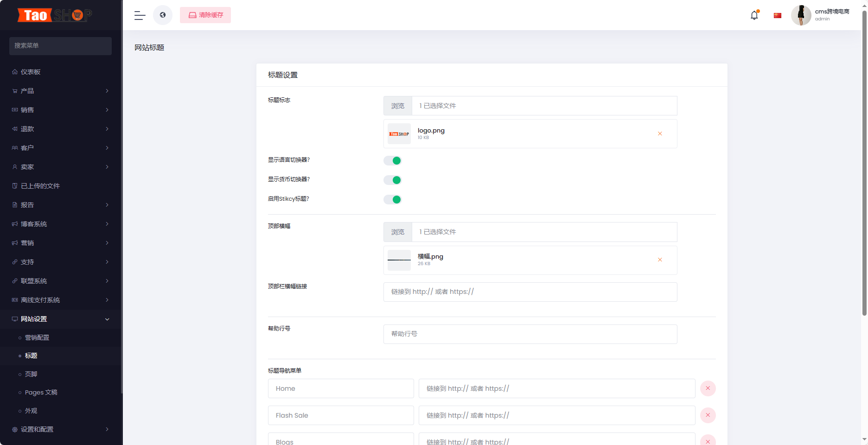Click the 清除缓存 button
868x445 pixels.
205,15
